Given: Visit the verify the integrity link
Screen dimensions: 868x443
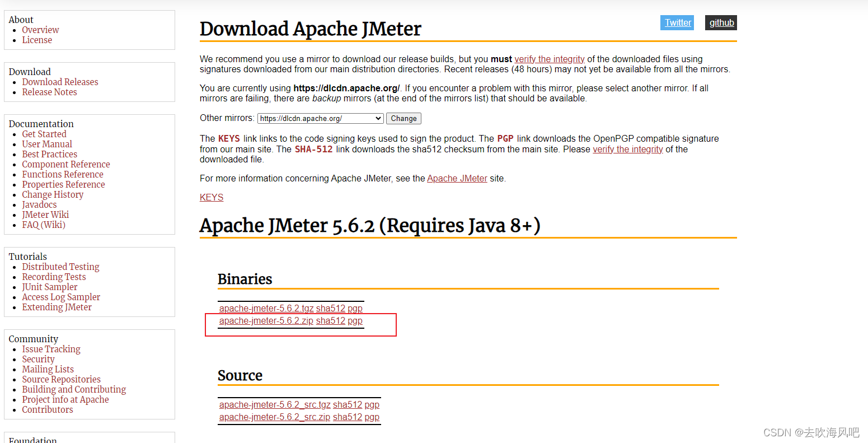Looking at the screenshot, I should [549, 59].
